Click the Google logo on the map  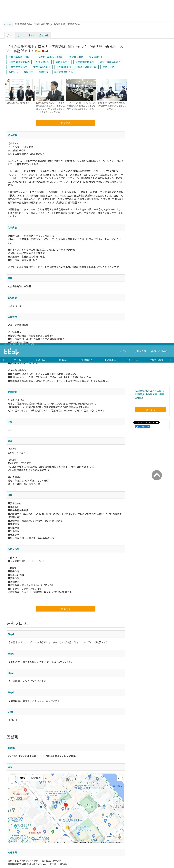[13, 841]
